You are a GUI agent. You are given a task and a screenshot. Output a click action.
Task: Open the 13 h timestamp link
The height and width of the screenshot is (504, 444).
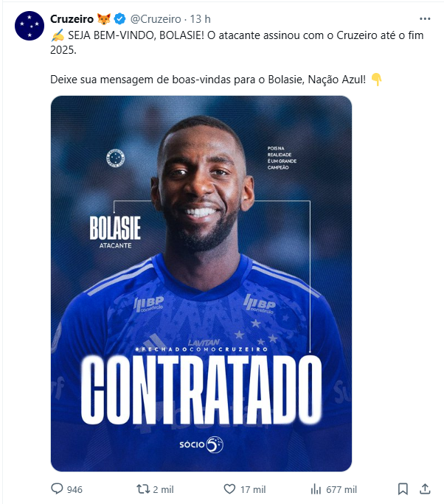click(x=200, y=19)
